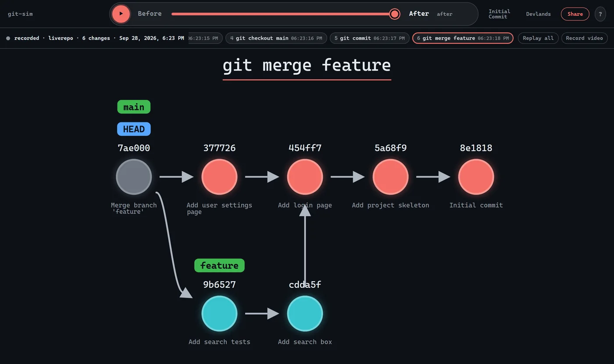Click the commit hash 454ff7
The width and height of the screenshot is (614, 364).
pos(305,148)
